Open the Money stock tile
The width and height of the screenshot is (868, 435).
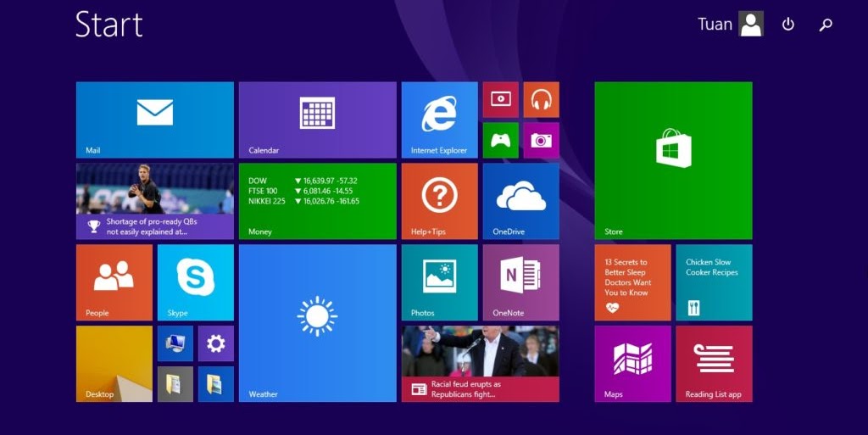[x=318, y=202]
